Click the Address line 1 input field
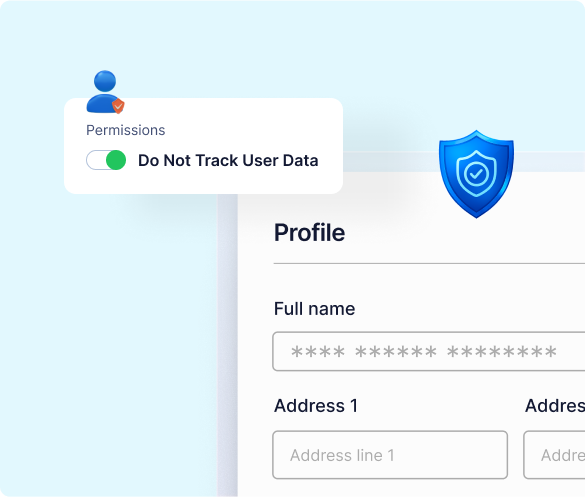 pos(390,455)
